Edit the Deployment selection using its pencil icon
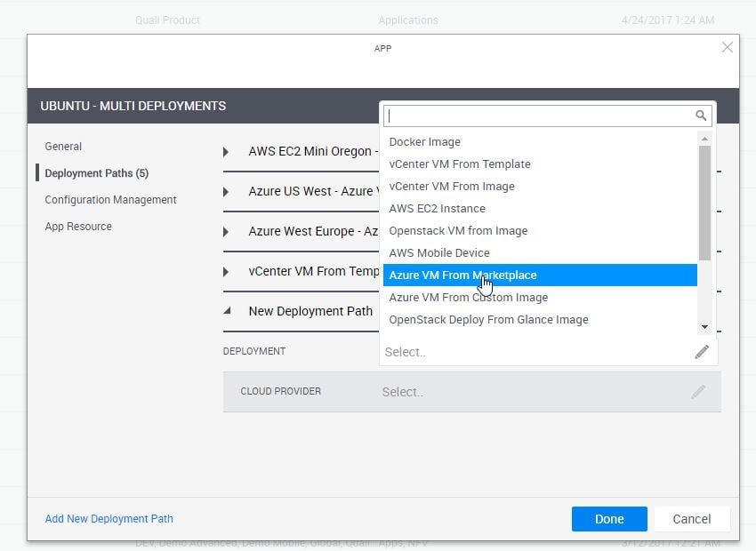Image resolution: width=756 pixels, height=551 pixels. (702, 351)
